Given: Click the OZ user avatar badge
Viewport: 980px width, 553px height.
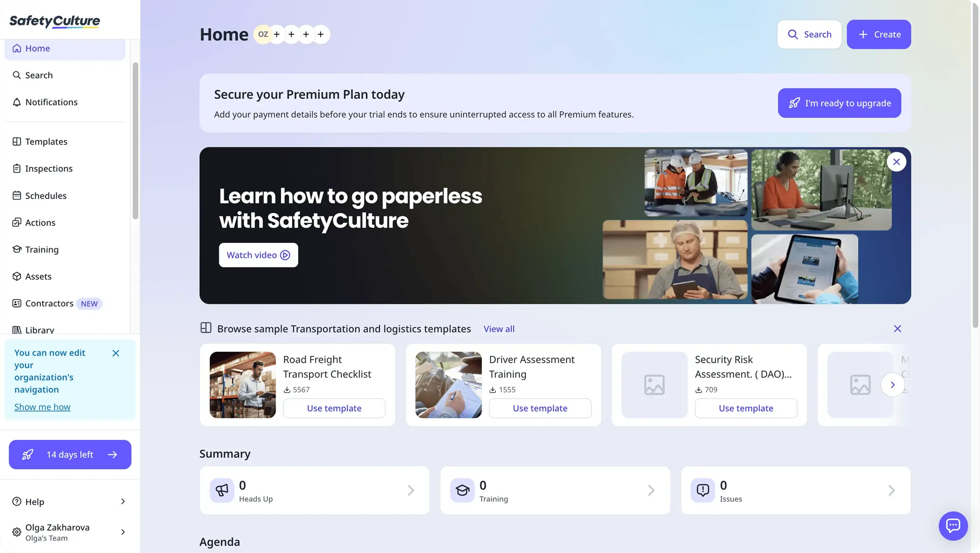Looking at the screenshot, I should click(x=262, y=34).
